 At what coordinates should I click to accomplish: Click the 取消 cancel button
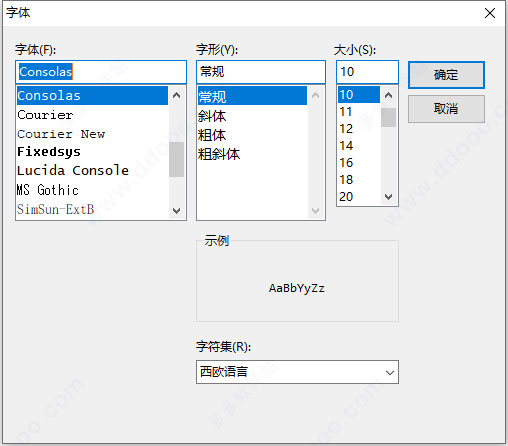[446, 109]
